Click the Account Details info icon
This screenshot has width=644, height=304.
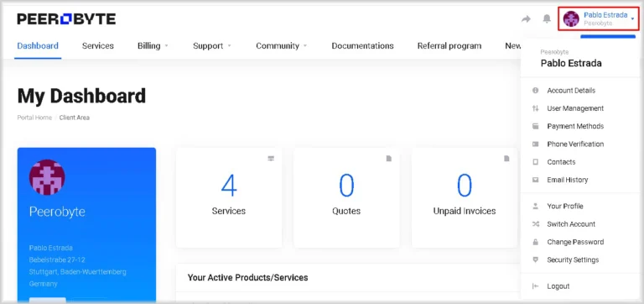coord(535,91)
